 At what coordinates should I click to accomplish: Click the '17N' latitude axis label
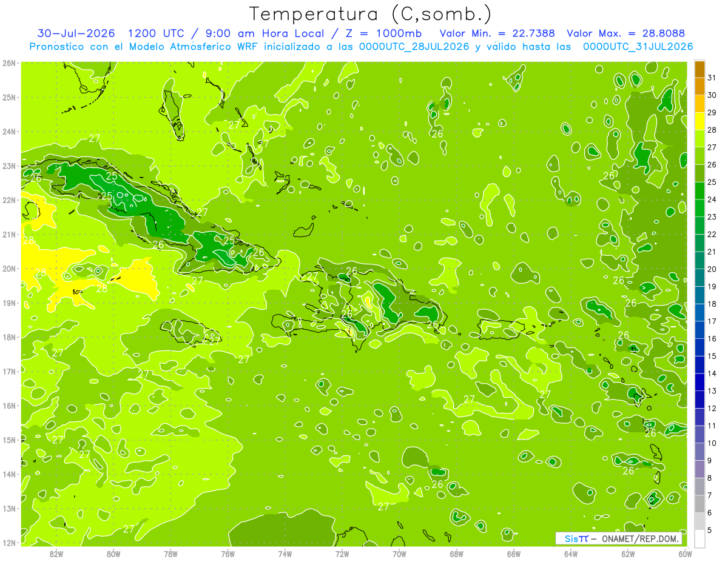(8, 372)
